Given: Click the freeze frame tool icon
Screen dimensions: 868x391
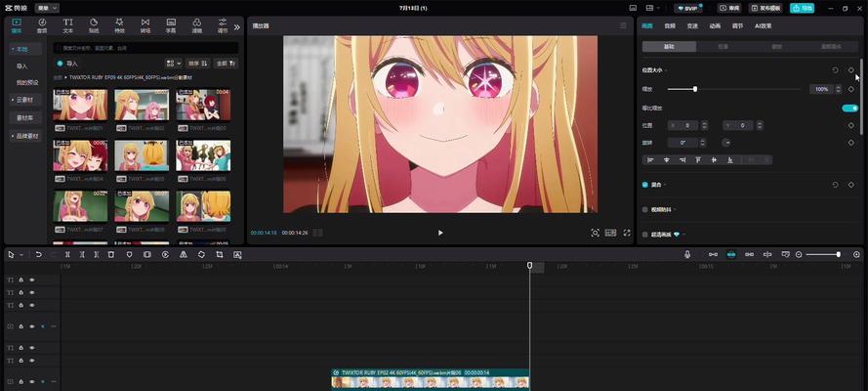Looking at the screenshot, I should click(146, 254).
